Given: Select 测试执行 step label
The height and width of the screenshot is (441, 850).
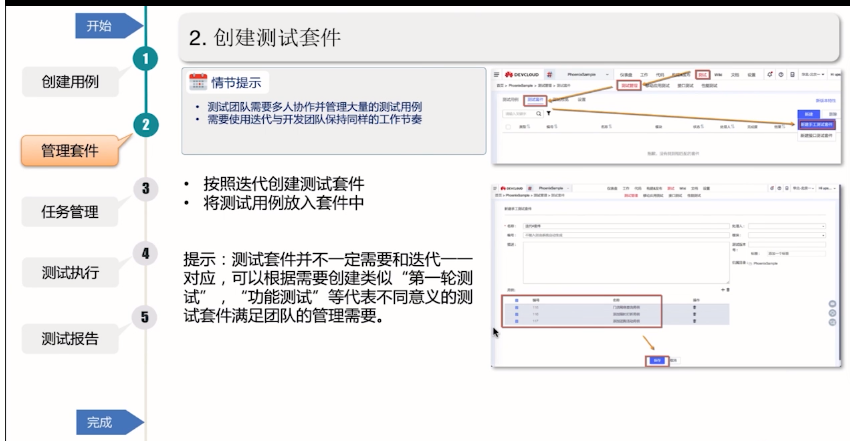Looking at the screenshot, I should coord(70,272).
